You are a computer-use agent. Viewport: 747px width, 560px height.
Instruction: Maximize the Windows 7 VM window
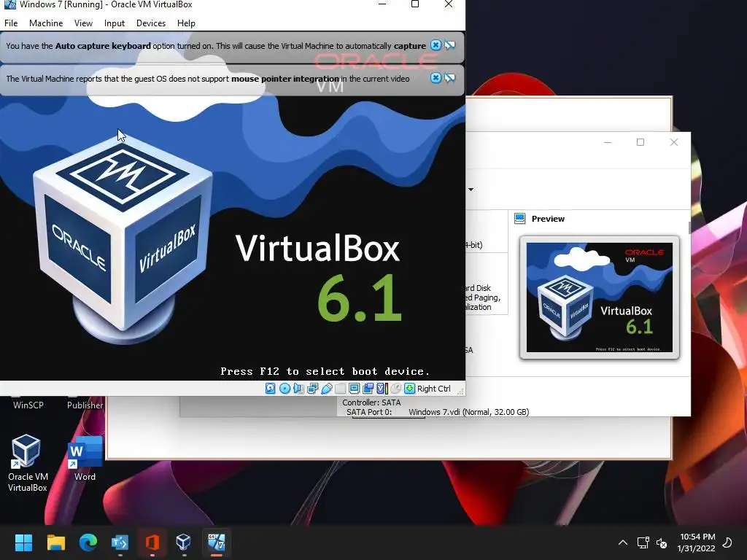pos(415,4)
